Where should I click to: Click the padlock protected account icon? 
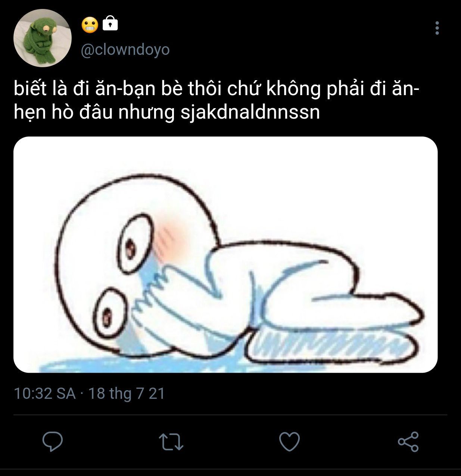click(110, 23)
